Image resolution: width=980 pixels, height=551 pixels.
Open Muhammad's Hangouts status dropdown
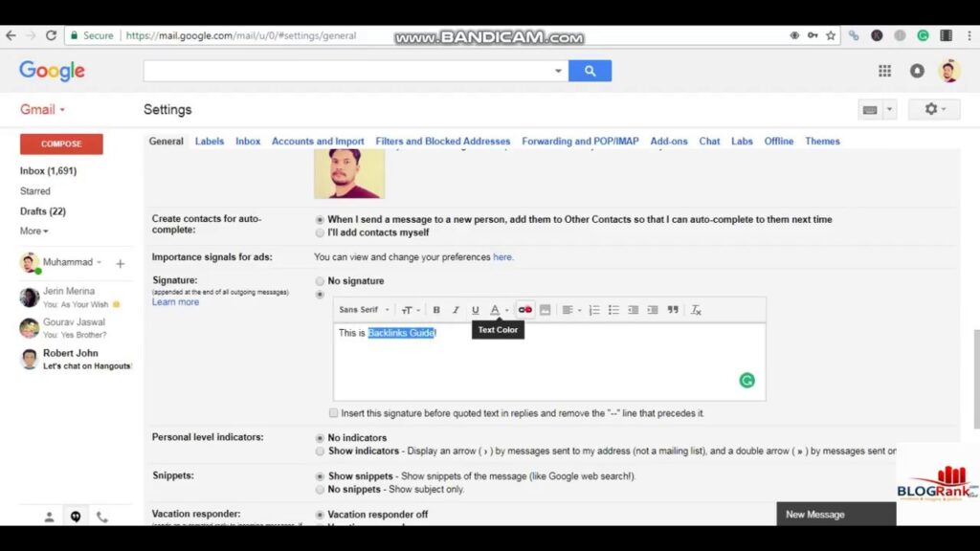tap(100, 262)
